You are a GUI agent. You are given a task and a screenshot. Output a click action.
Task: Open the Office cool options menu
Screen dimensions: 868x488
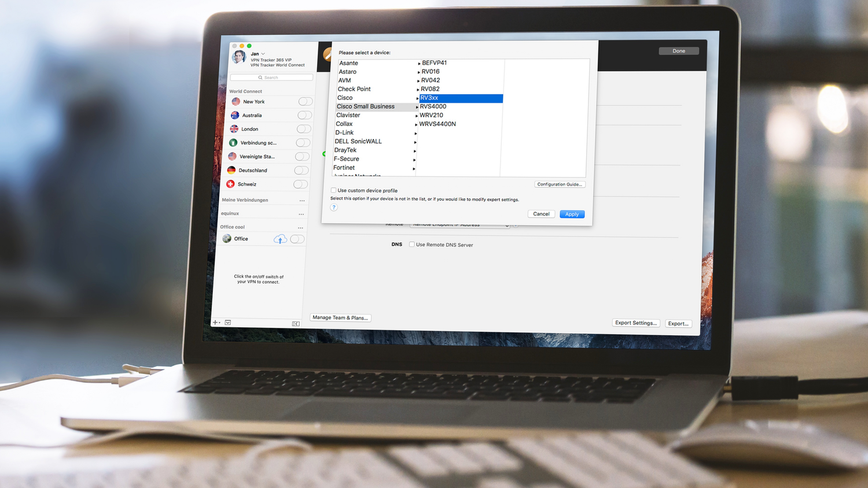pyautogui.click(x=301, y=227)
